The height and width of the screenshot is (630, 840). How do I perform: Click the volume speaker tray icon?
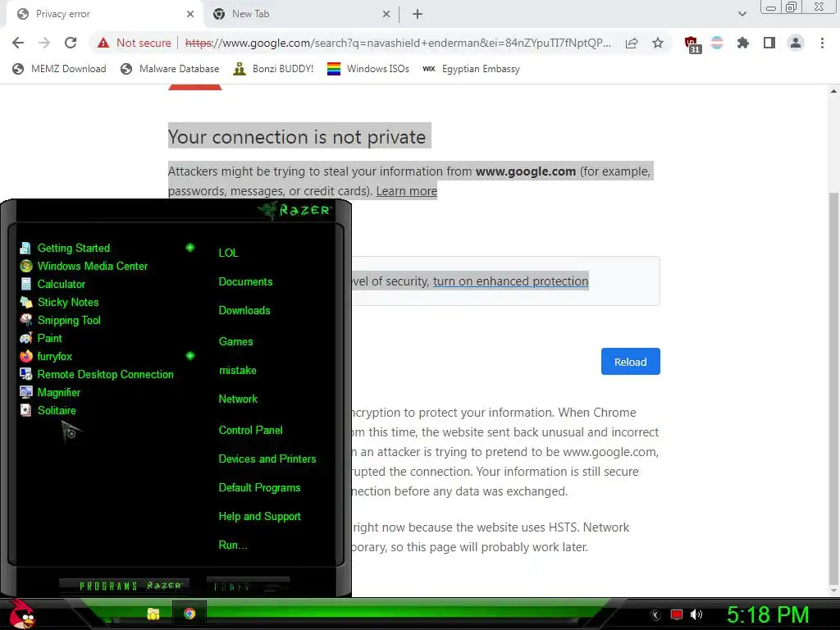[696, 614]
